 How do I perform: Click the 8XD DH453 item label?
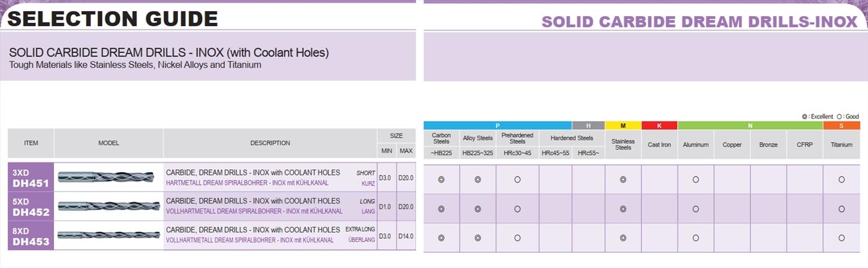[x=31, y=236]
